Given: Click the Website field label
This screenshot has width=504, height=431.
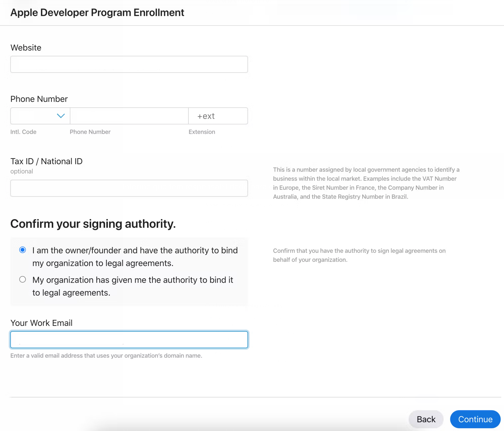Looking at the screenshot, I should click(26, 48).
